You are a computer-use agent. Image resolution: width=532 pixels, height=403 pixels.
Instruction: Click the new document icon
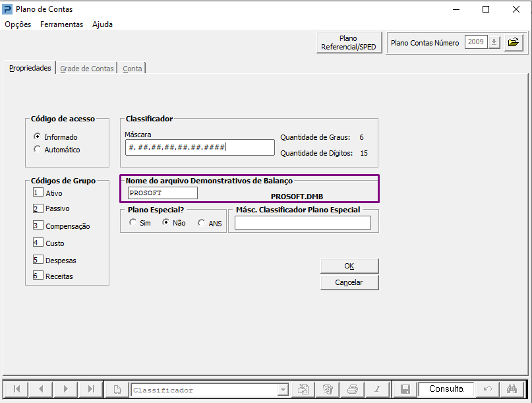(x=117, y=389)
